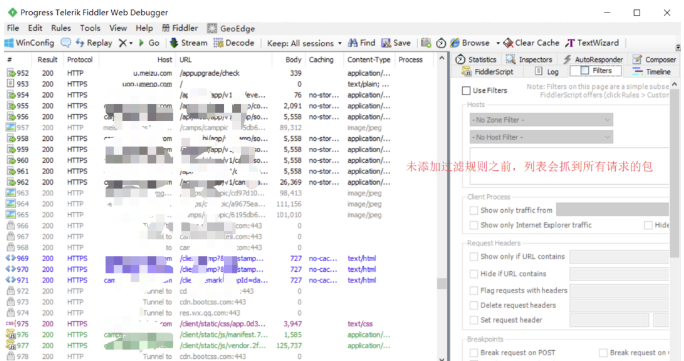Click the timer clock icon
The image size is (684, 361).
click(441, 43)
